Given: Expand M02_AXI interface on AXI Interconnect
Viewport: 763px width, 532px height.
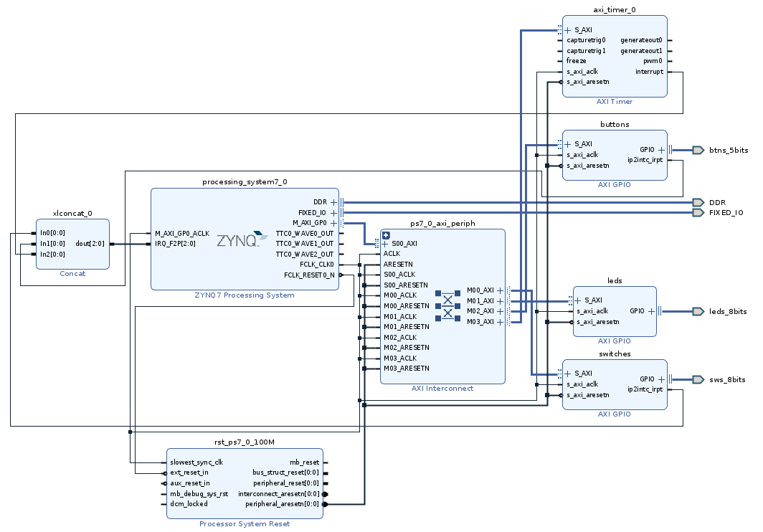Looking at the screenshot, I should coord(500,311).
